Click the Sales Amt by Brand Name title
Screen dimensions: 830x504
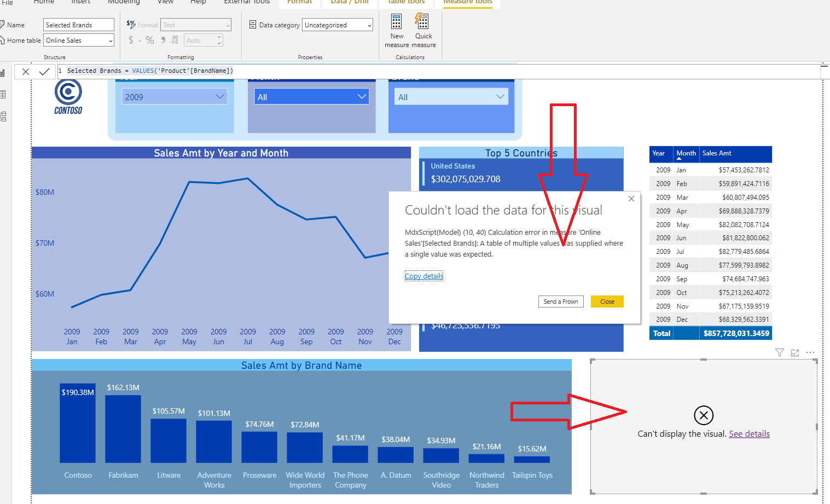[x=301, y=366]
